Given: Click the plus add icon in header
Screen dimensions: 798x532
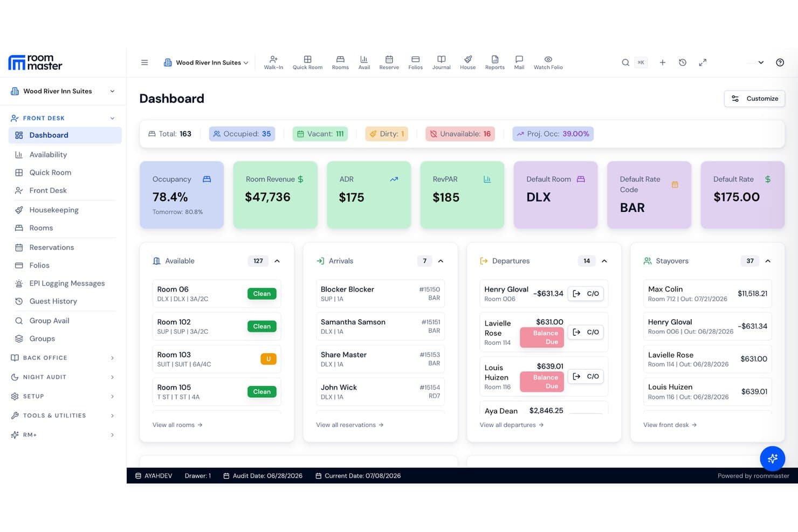Looking at the screenshot, I should pyautogui.click(x=663, y=63).
